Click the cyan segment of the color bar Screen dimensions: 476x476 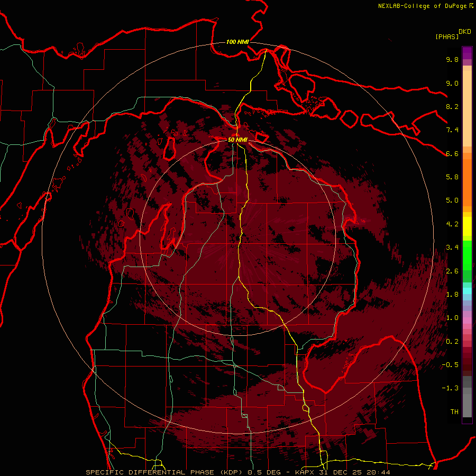pos(467,291)
